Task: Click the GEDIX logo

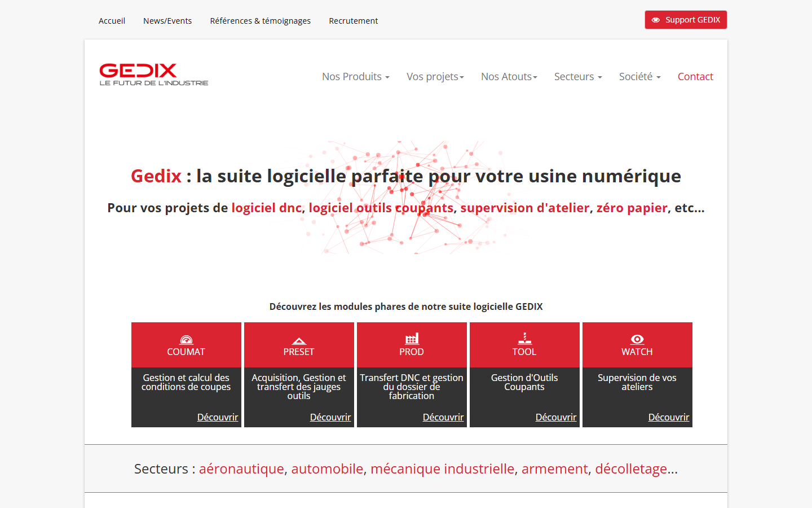Action: coord(154,75)
